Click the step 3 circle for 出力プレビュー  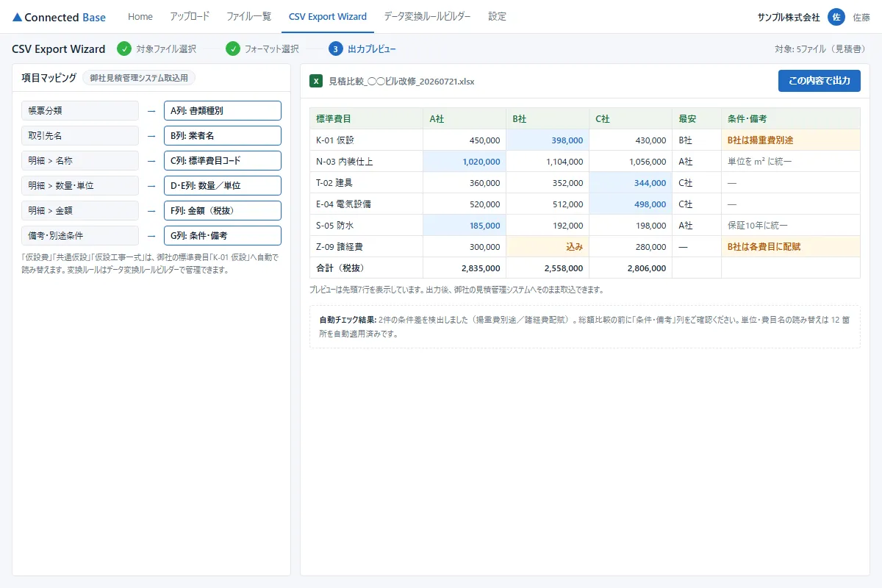(x=336, y=49)
